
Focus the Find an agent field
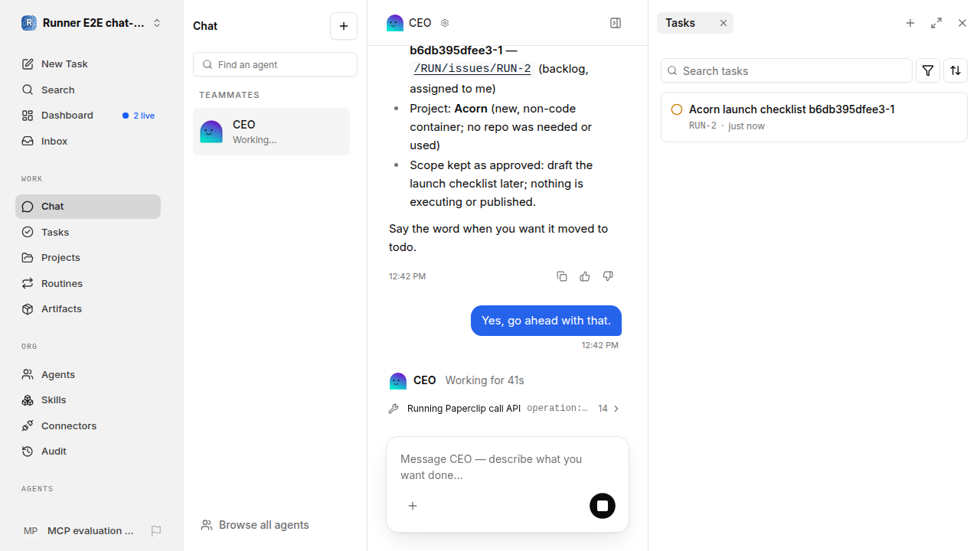pyautogui.click(x=275, y=64)
